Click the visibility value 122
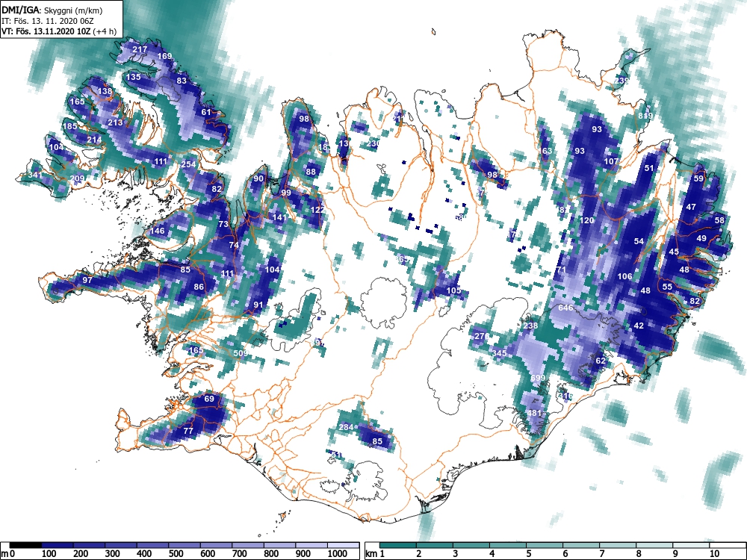The width and height of the screenshot is (747, 560). 317,210
